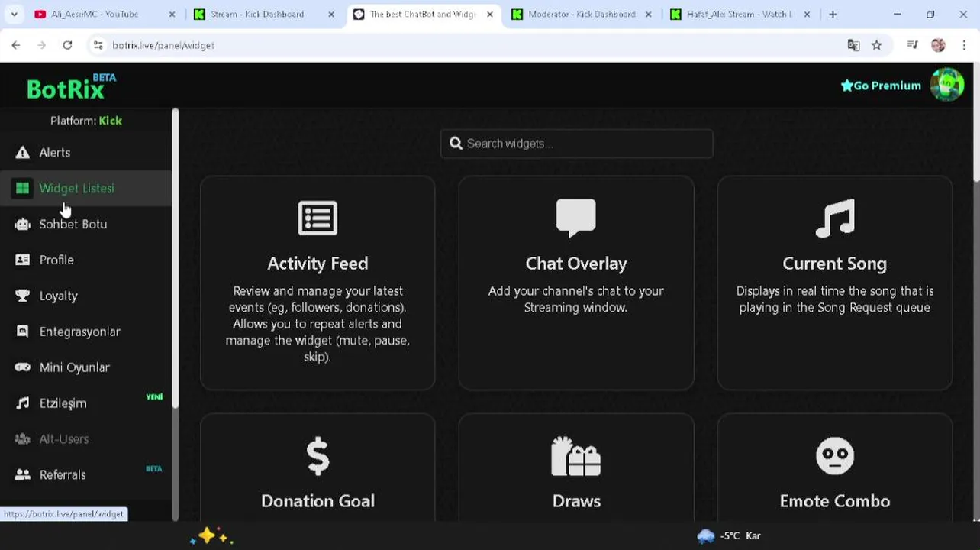Image resolution: width=980 pixels, height=550 pixels.
Task: Click the Emote Combo widget title
Action: [835, 501]
